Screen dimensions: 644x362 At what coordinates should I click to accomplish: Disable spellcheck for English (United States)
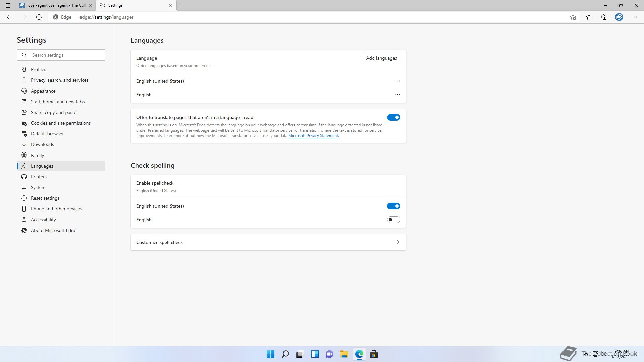(x=394, y=206)
